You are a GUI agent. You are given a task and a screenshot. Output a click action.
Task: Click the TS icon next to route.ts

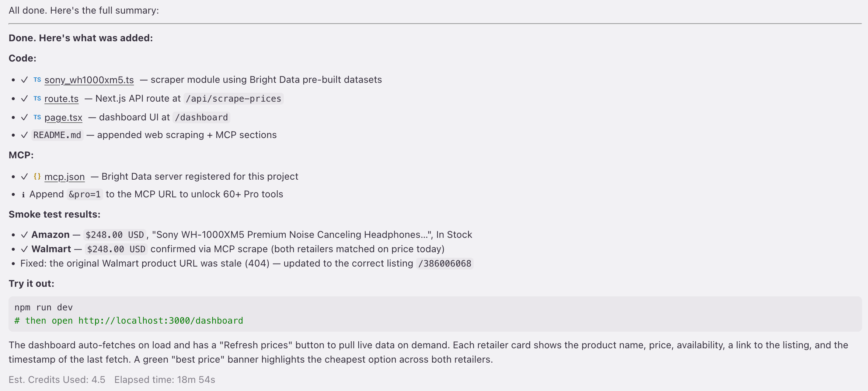point(37,98)
